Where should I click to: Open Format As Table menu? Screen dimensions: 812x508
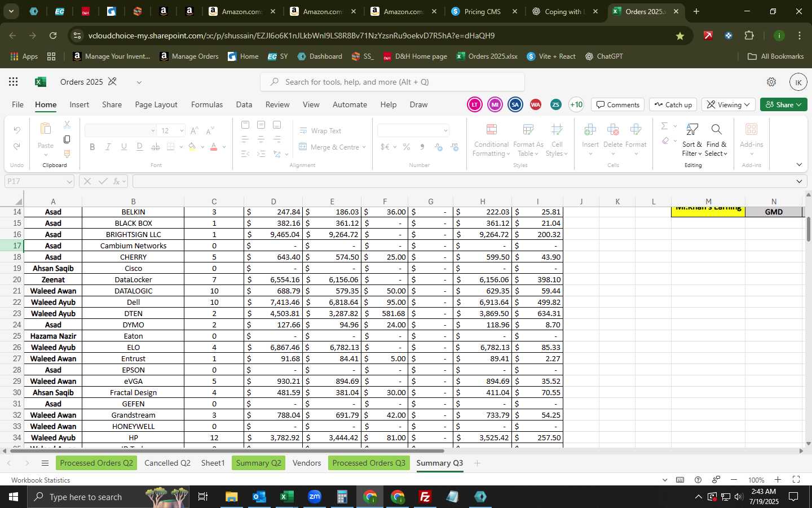point(528,141)
